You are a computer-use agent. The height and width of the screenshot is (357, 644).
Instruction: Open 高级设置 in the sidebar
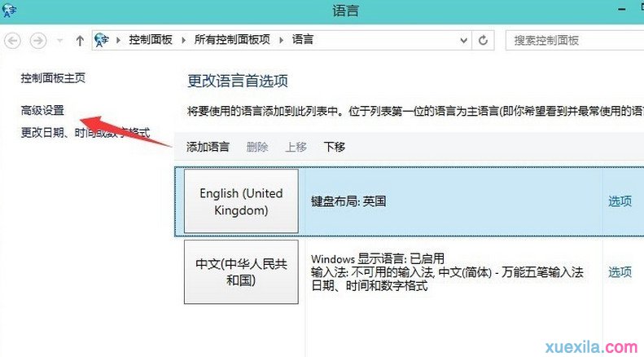click(42, 110)
